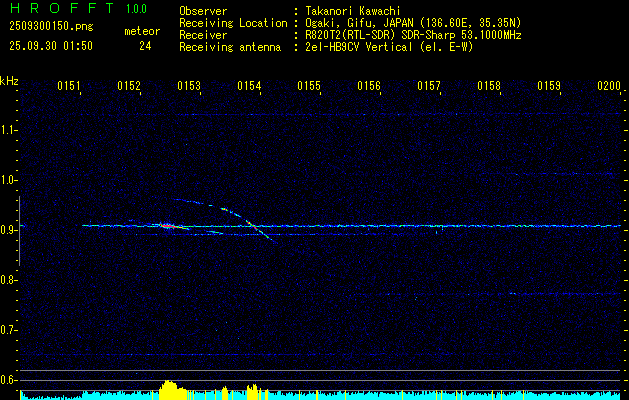629x400 pixels.
Task: Click the meteor count label
Action: 142,31
